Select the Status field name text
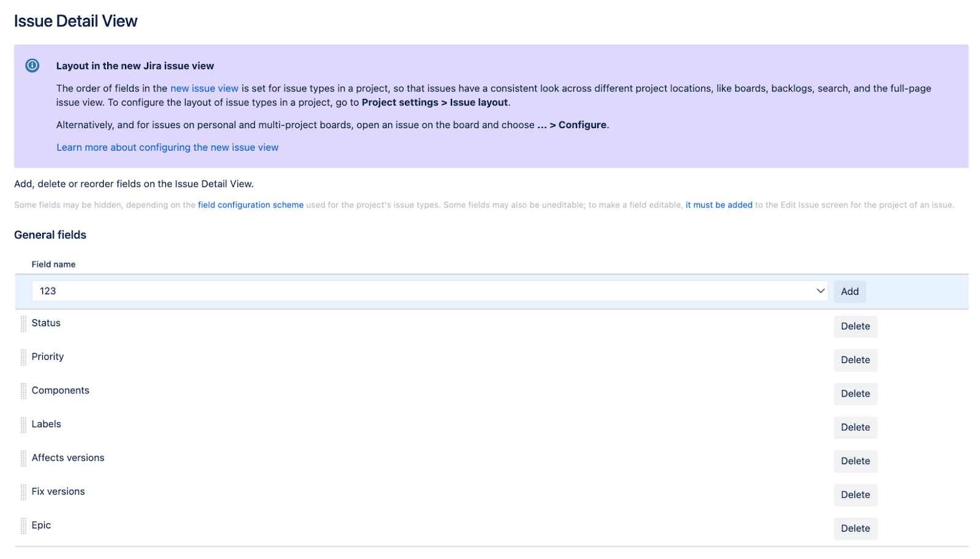The image size is (980, 559). (46, 323)
